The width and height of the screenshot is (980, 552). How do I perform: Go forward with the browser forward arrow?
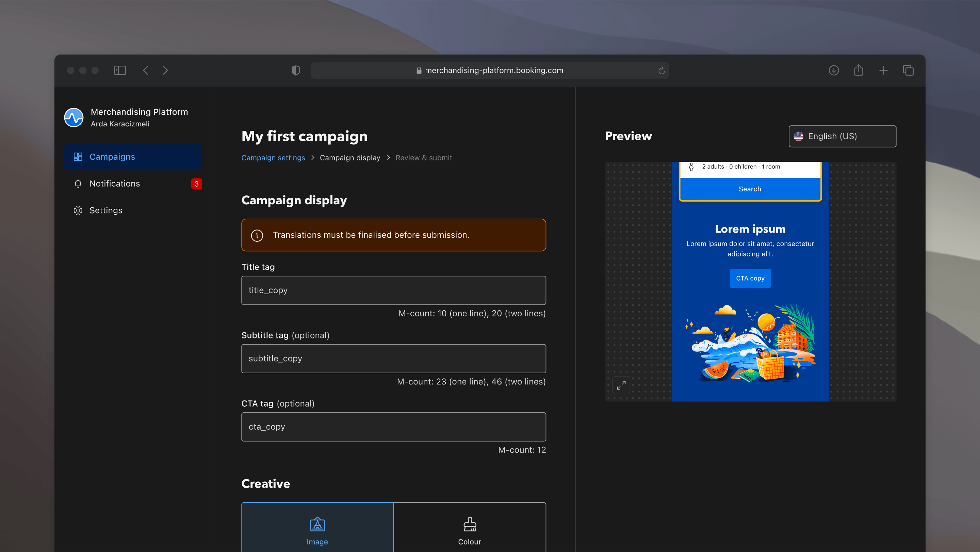[165, 70]
